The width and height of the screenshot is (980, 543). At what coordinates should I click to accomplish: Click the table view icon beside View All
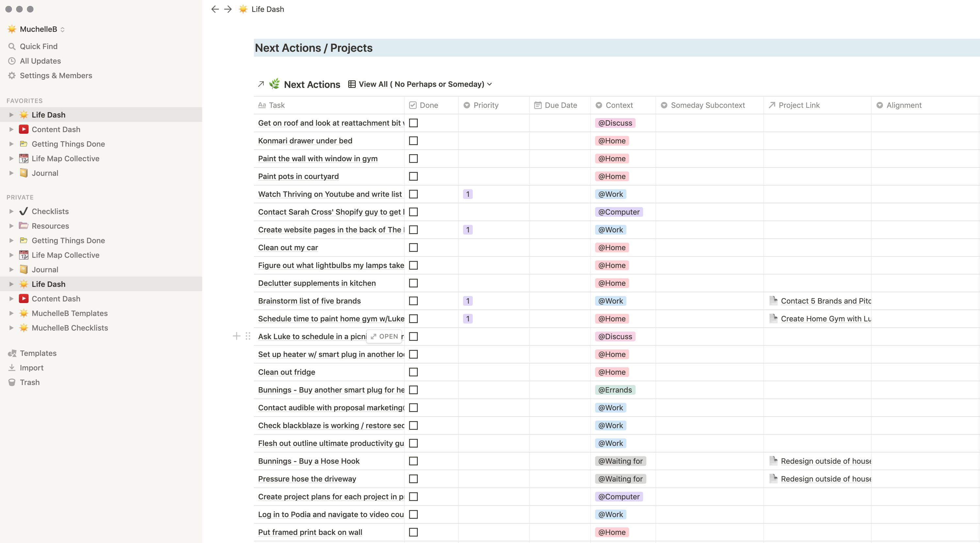click(x=352, y=84)
